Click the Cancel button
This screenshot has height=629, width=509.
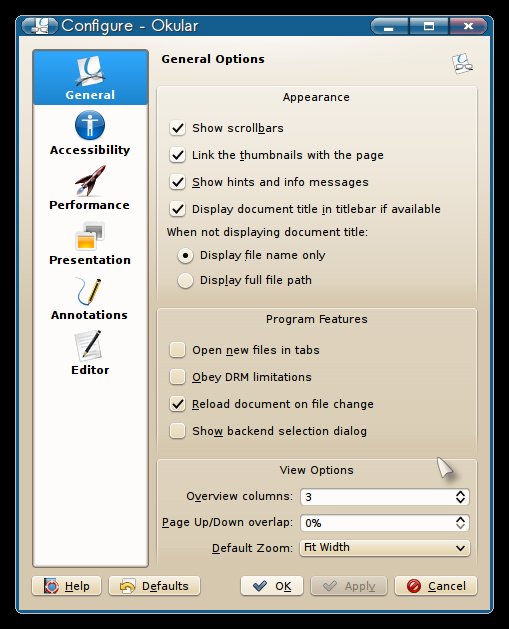point(436,586)
